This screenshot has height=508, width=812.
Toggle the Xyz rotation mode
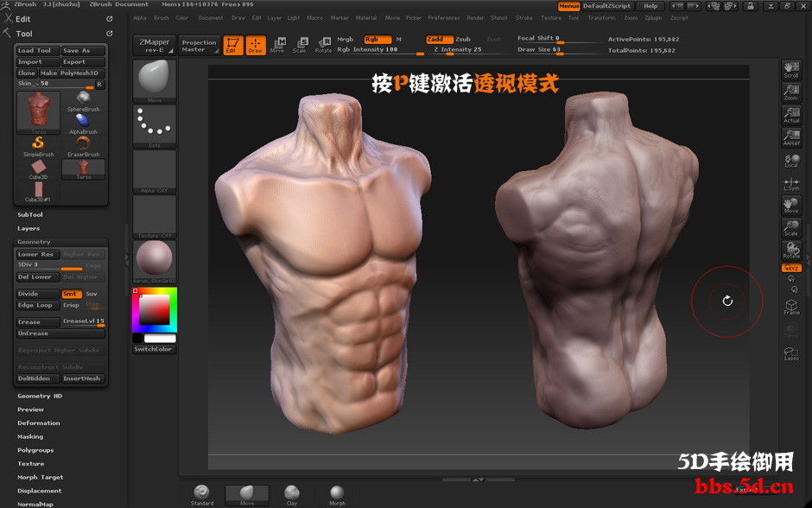tap(791, 268)
